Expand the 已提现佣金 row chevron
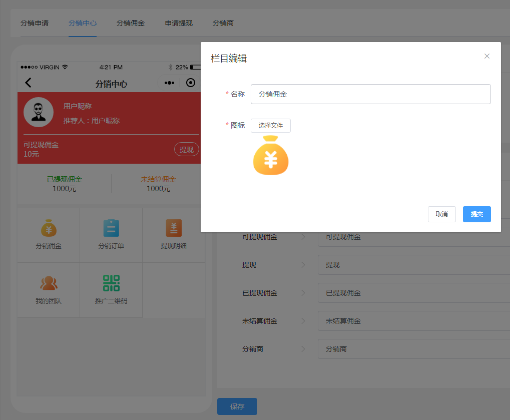Screen dimensions: 510x420 click(x=303, y=293)
